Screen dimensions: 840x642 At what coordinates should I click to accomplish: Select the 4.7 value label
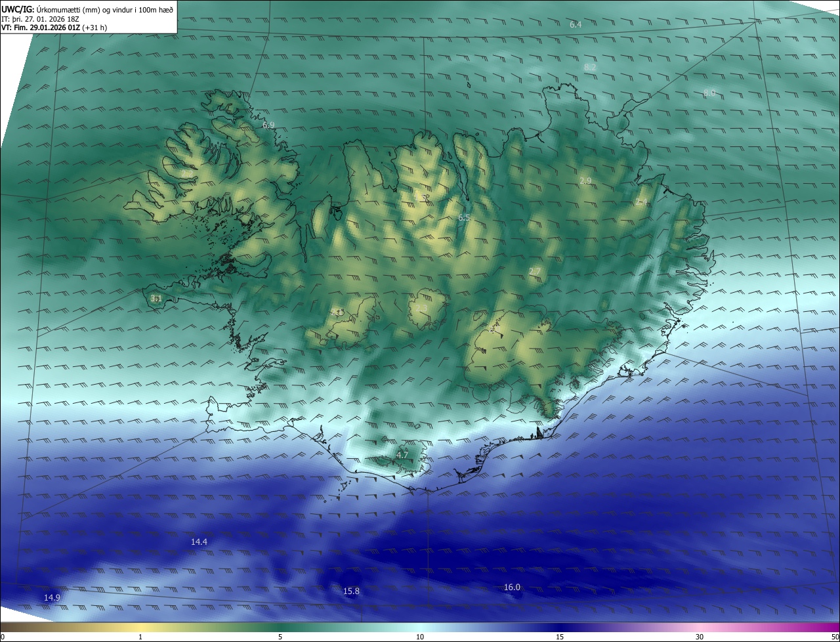402,455
